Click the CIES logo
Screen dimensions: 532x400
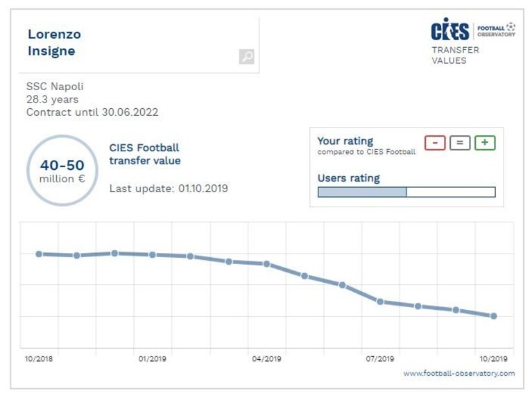(450, 30)
